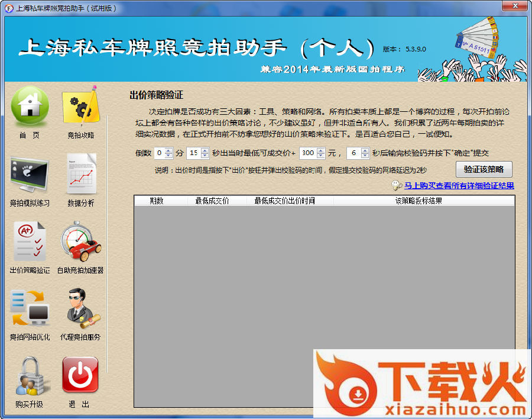
Task: Click the 代理竞拍服务 agent icon
Action: [x=80, y=309]
